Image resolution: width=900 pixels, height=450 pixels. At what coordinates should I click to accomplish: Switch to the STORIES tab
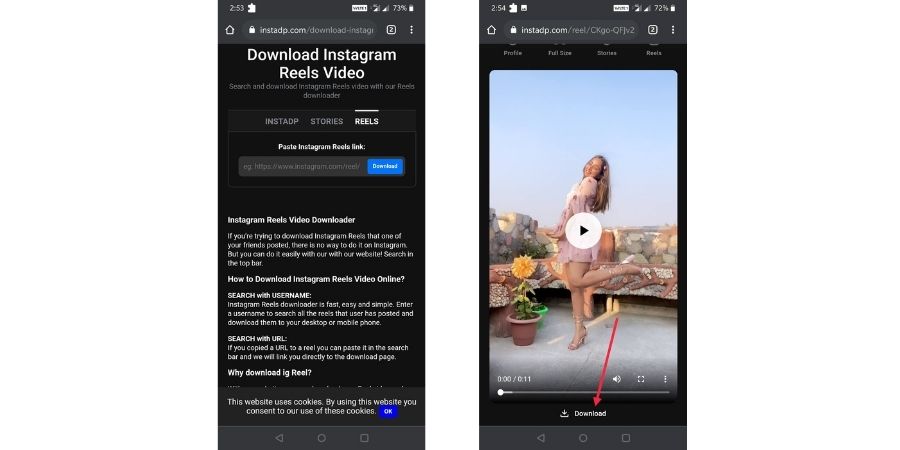click(327, 121)
